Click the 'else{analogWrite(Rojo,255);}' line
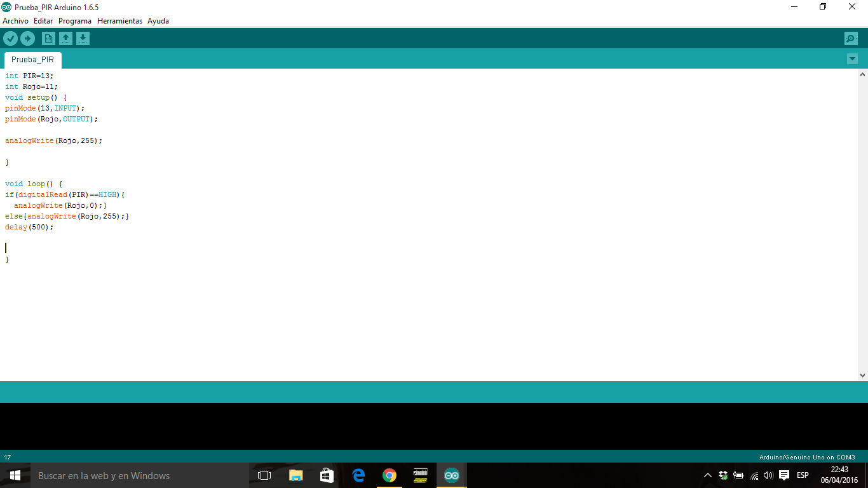868x488 pixels. (x=67, y=216)
